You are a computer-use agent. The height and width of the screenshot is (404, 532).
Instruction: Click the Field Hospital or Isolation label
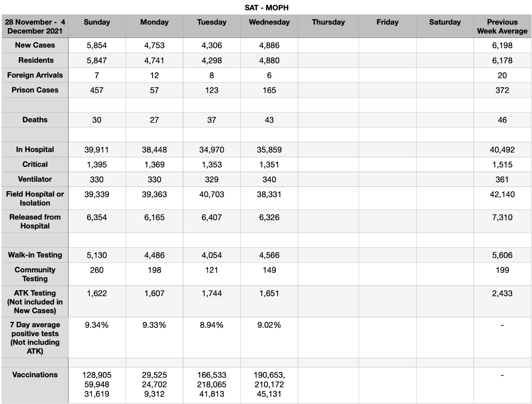click(x=35, y=199)
